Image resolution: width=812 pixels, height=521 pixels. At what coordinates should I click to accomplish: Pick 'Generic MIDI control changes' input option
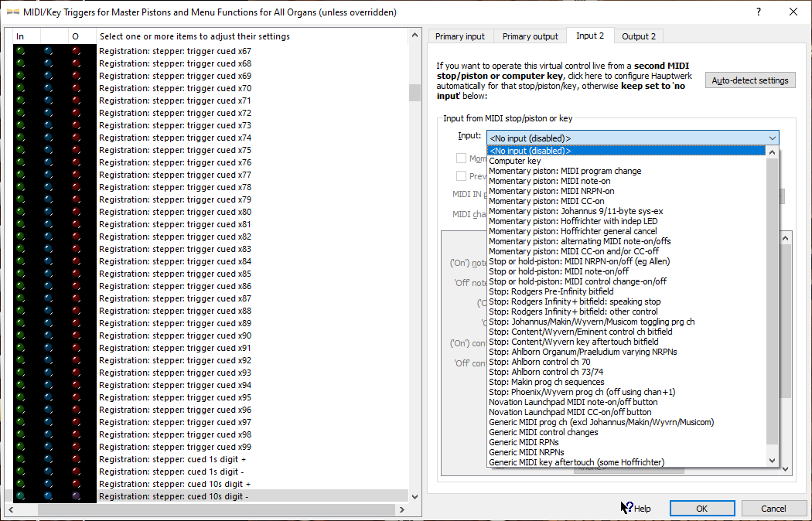pos(543,432)
